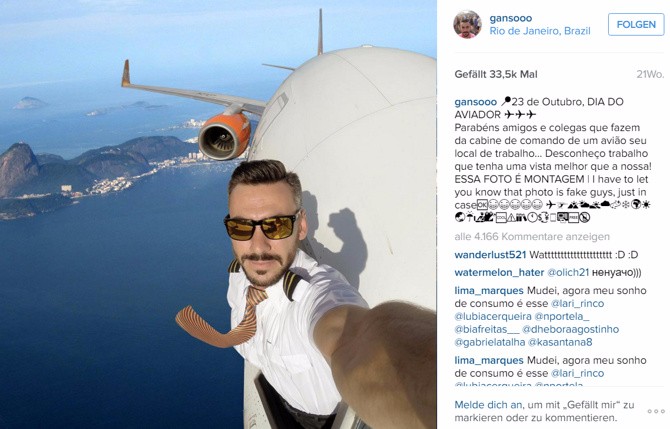
Task: Open gansooo username in the caption
Action: pos(476,102)
